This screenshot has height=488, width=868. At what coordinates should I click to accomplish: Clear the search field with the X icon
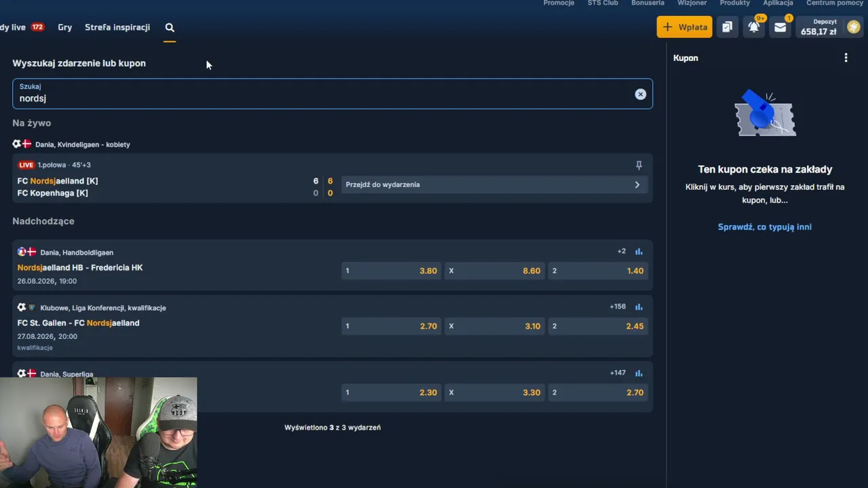pyautogui.click(x=640, y=94)
